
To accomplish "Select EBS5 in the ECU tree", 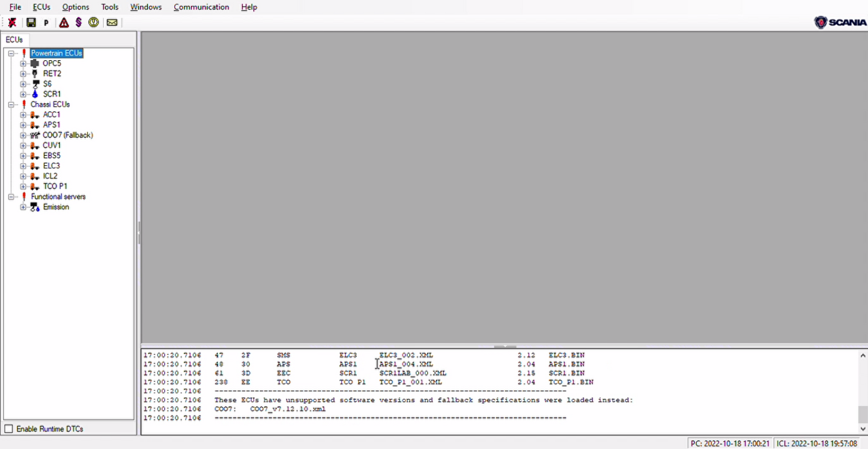I will [x=52, y=156].
